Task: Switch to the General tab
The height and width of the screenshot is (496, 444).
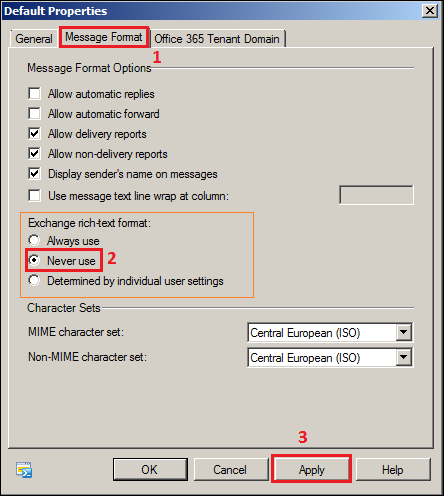Action: point(34,39)
